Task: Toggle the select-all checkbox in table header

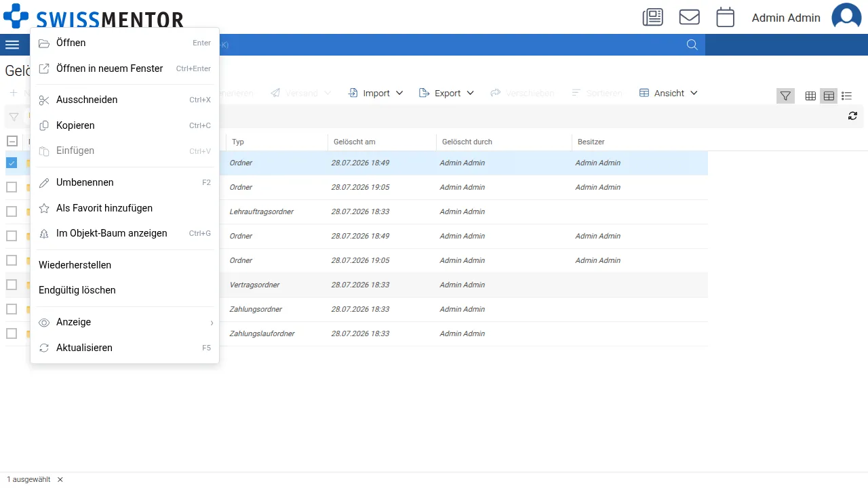Action: [12, 141]
